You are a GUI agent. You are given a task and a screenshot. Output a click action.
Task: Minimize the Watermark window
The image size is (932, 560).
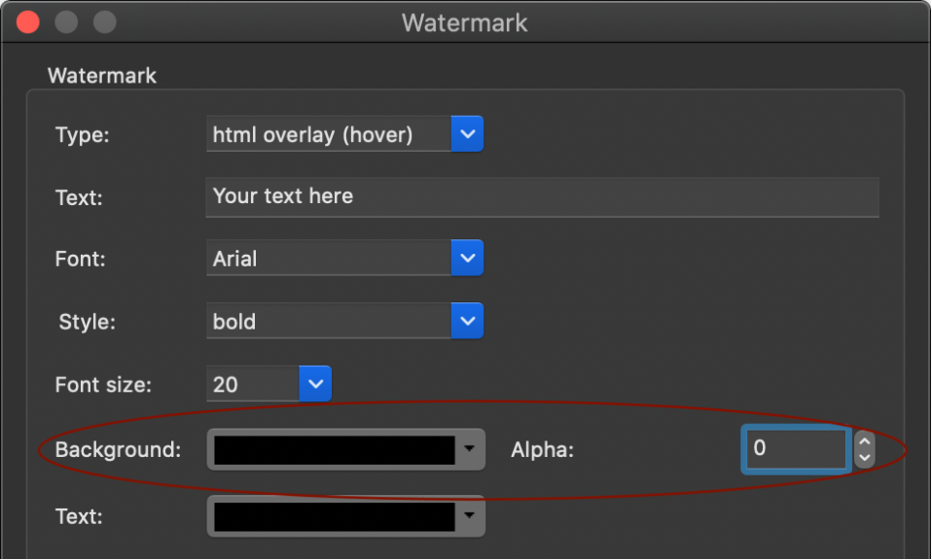[66, 22]
